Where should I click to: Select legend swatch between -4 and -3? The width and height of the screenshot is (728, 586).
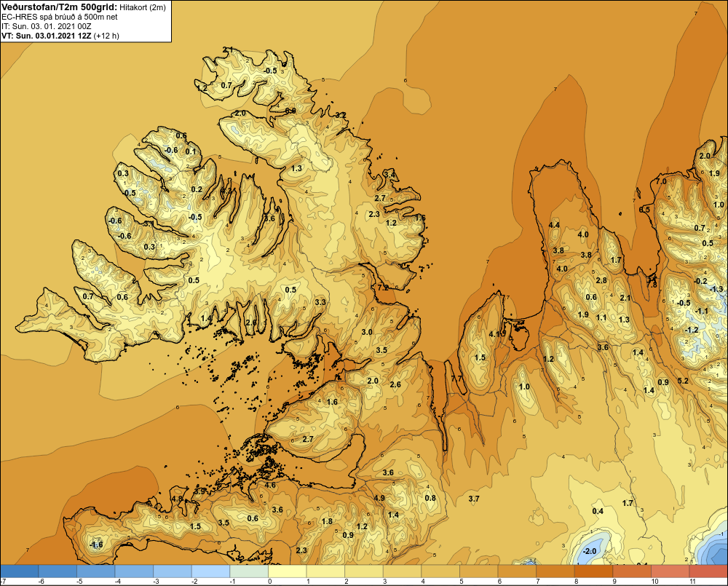point(134,571)
